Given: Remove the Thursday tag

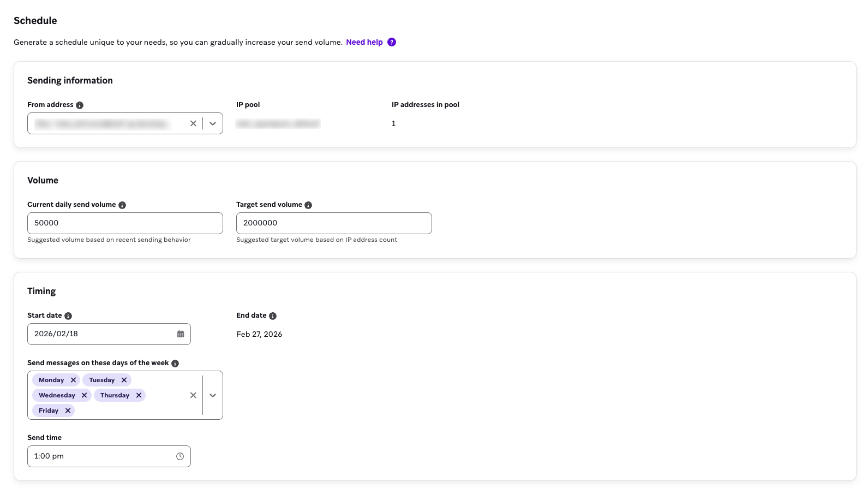Looking at the screenshot, I should coord(139,395).
